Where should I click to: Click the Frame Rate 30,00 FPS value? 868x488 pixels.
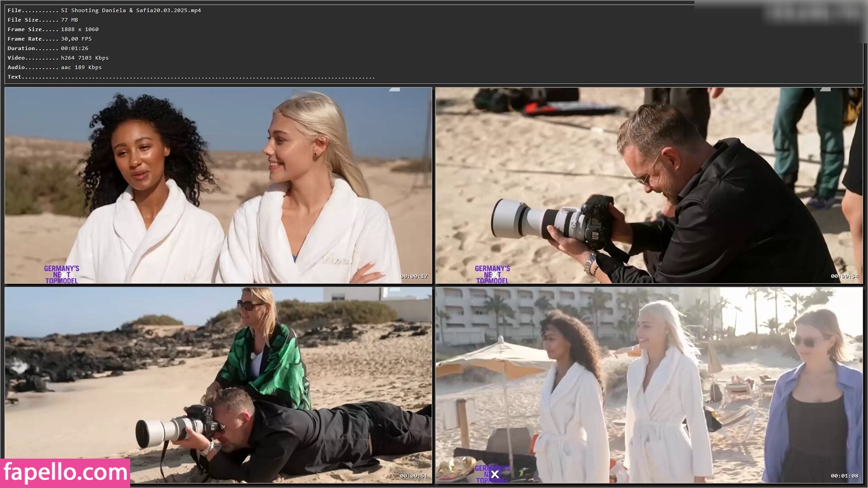pos(76,39)
